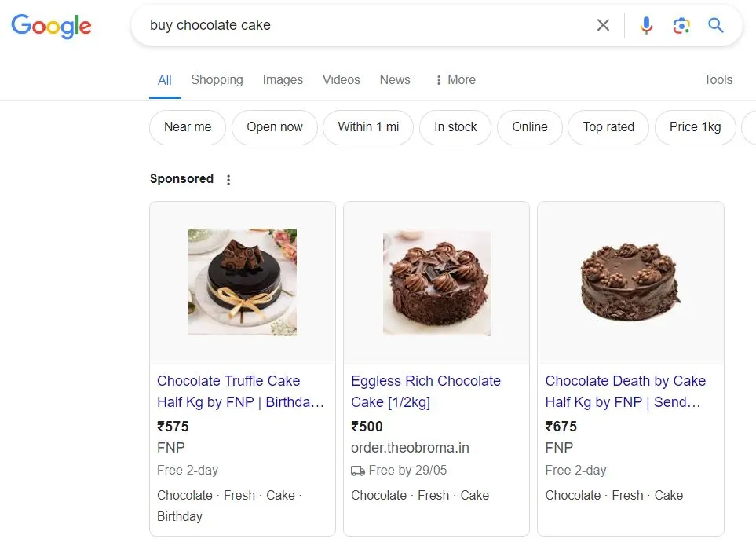
Task: Open Chocolate Truffle Cake FNP link
Action: [240, 391]
